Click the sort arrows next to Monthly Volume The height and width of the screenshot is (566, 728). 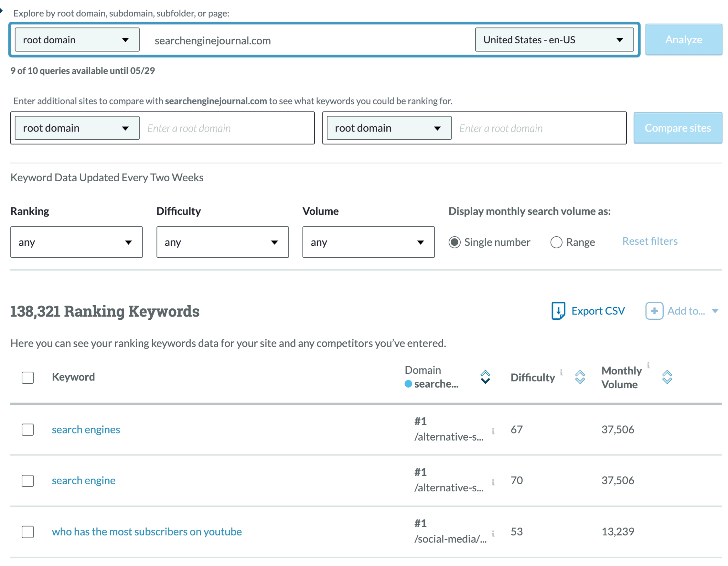[668, 377]
